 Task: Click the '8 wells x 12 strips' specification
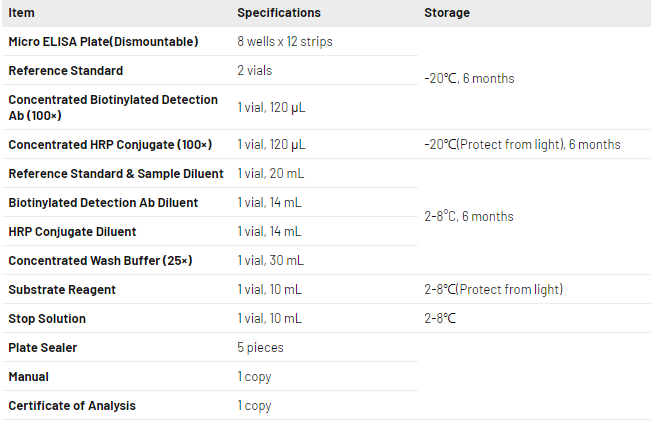point(285,42)
